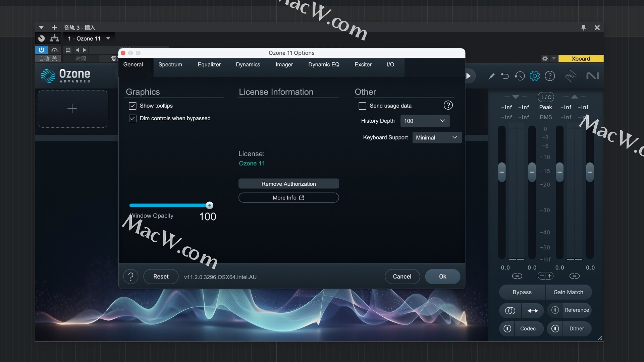This screenshot has height=362, width=644.
Task: Switch to the Imager tab
Action: tap(284, 65)
